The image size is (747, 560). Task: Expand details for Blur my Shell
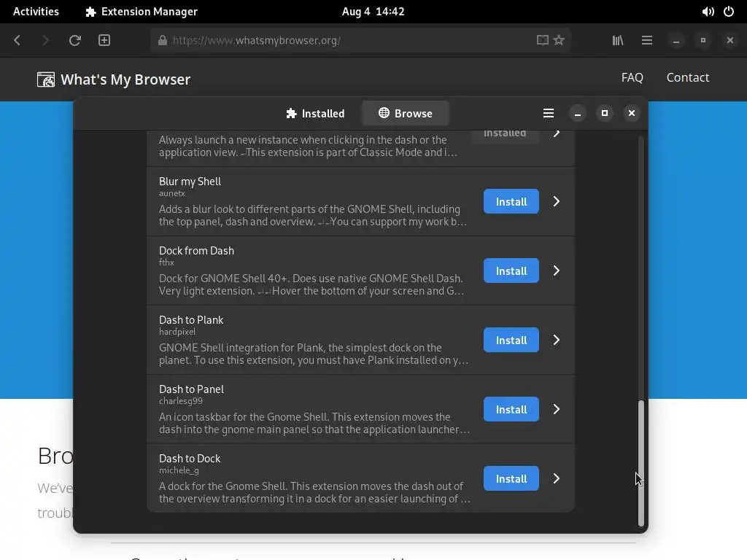click(557, 201)
